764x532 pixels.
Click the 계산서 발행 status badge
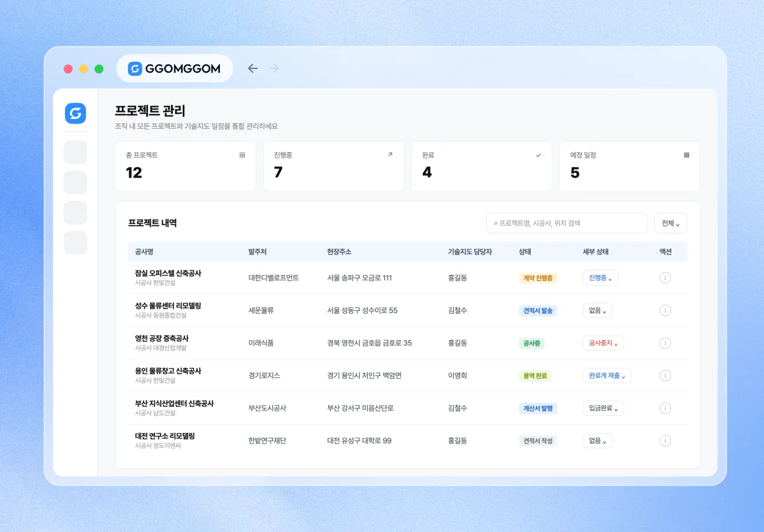[x=538, y=408]
